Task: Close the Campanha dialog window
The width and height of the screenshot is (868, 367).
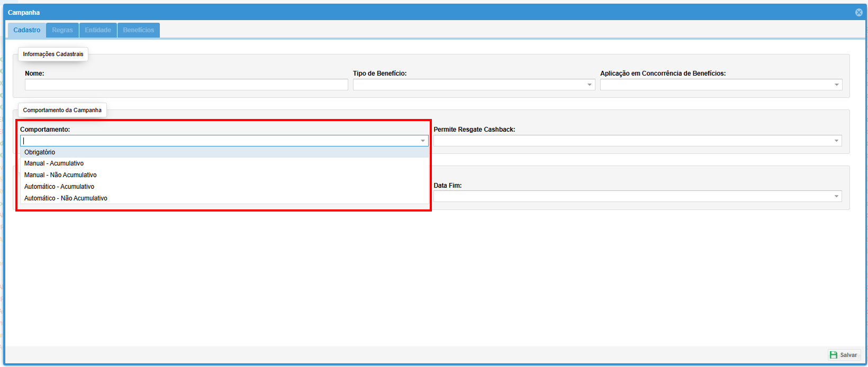Action: click(858, 12)
